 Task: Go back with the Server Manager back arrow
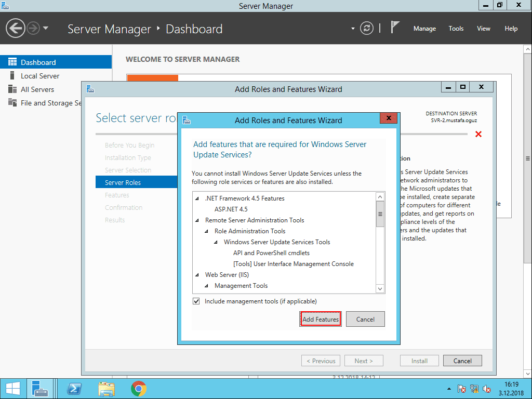pos(15,28)
